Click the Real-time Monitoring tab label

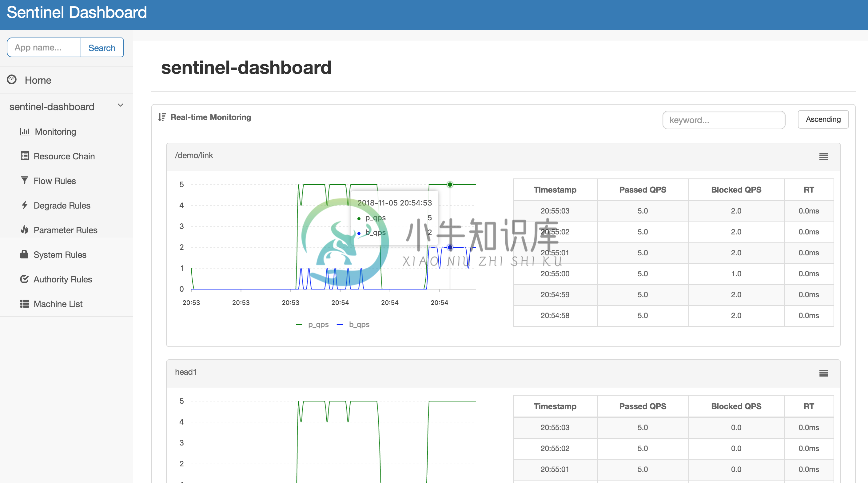pos(211,117)
